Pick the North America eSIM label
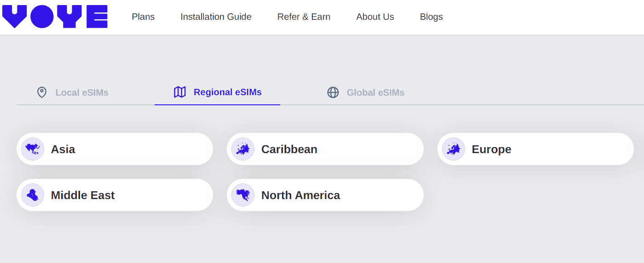The width and height of the screenshot is (644, 263). 300,195
